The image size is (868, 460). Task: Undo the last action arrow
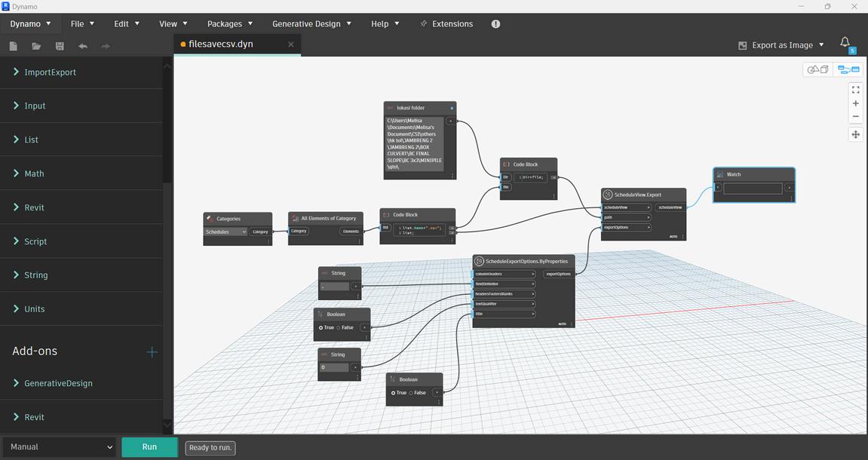pyautogui.click(x=83, y=46)
